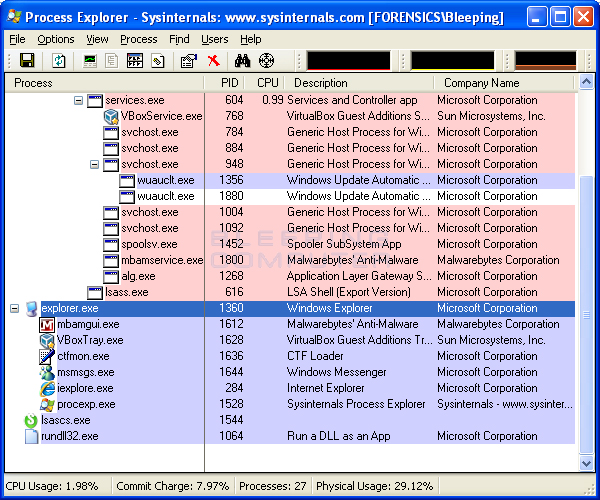Sort by the CPU column header

pyautogui.click(x=264, y=83)
